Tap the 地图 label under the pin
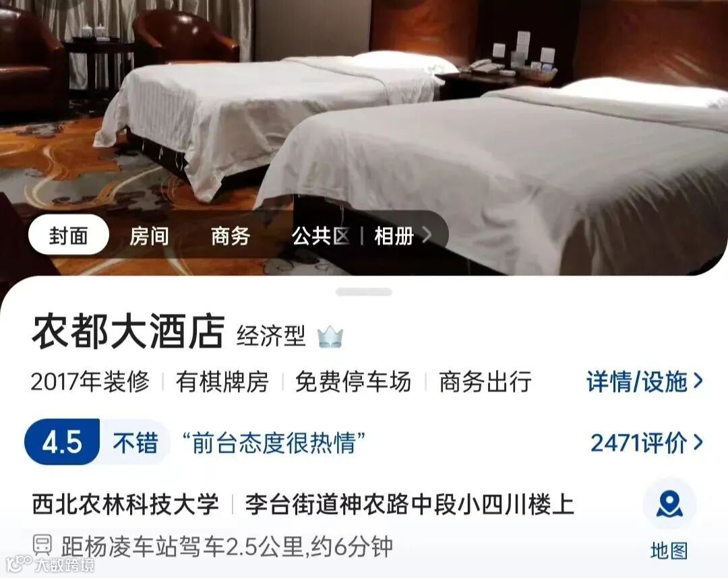 (669, 551)
